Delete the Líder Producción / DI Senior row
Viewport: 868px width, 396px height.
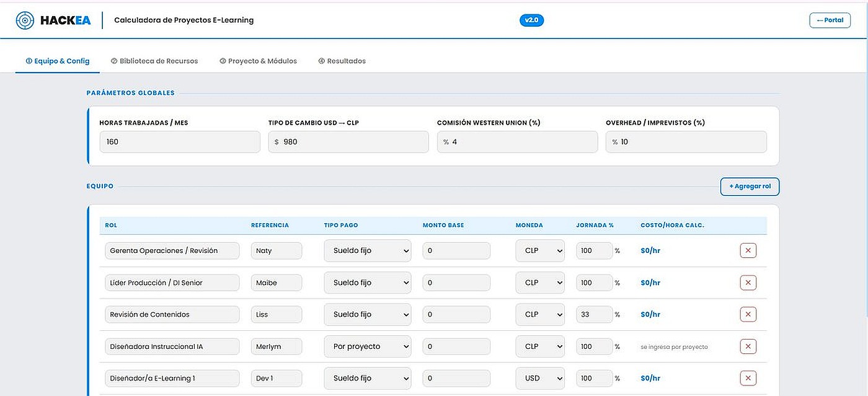coord(748,283)
